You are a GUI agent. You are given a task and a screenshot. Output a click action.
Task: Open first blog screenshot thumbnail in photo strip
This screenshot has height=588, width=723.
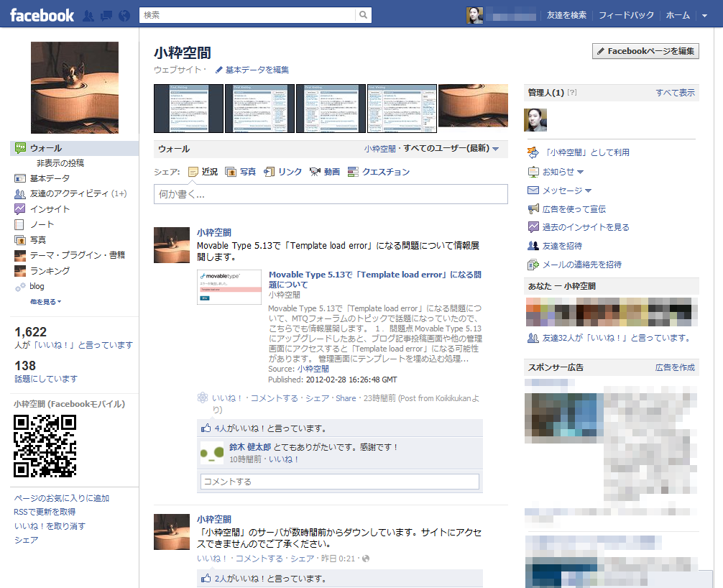coord(188,109)
